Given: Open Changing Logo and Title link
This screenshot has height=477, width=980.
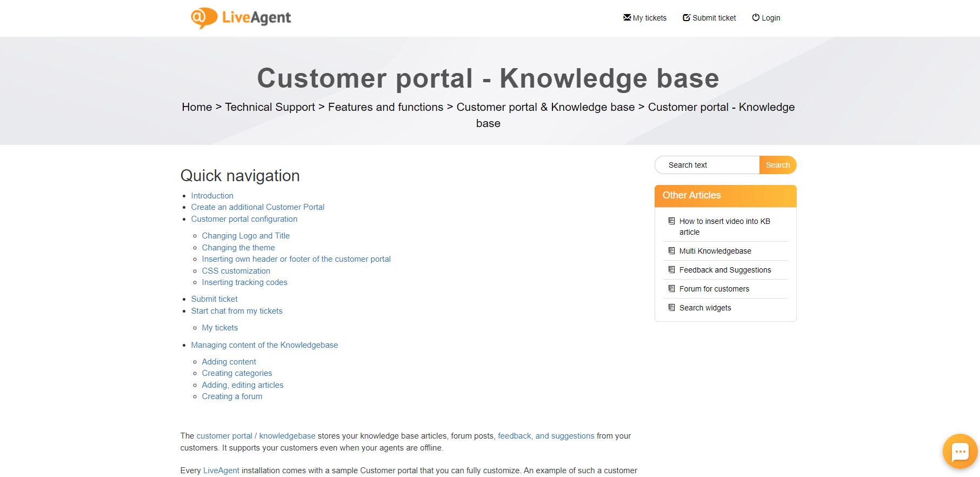Looking at the screenshot, I should [245, 236].
